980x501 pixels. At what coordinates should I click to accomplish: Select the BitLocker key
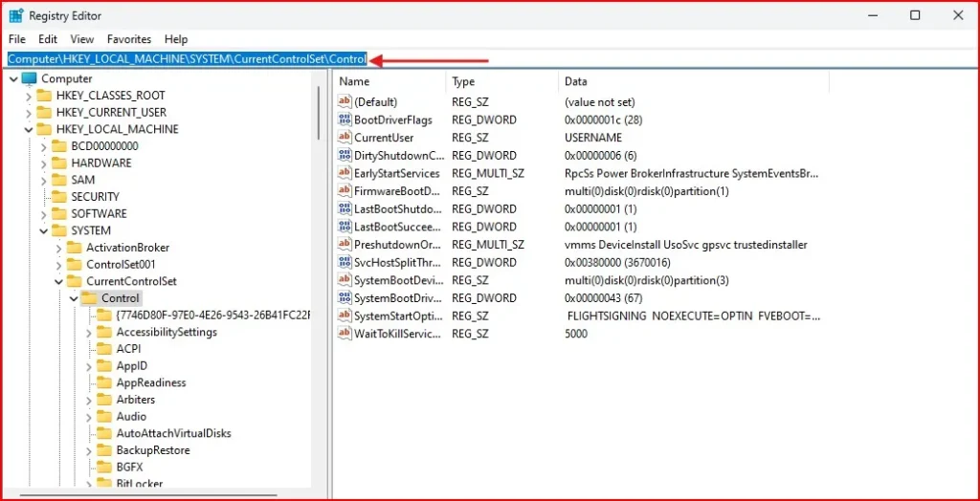[140, 484]
